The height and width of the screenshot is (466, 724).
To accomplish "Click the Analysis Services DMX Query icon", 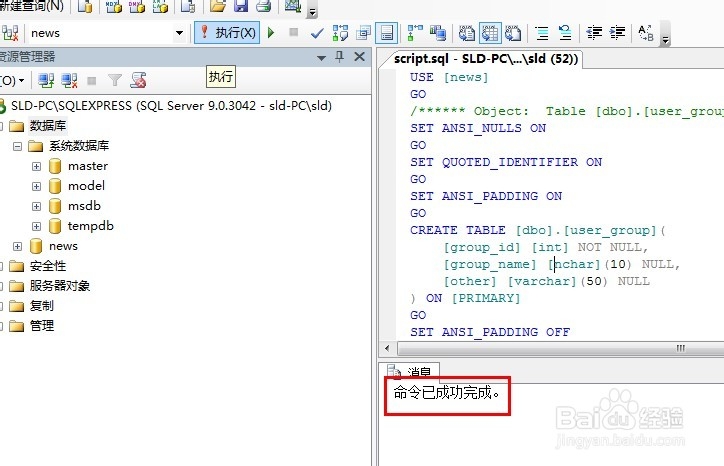I will (137, 6).
